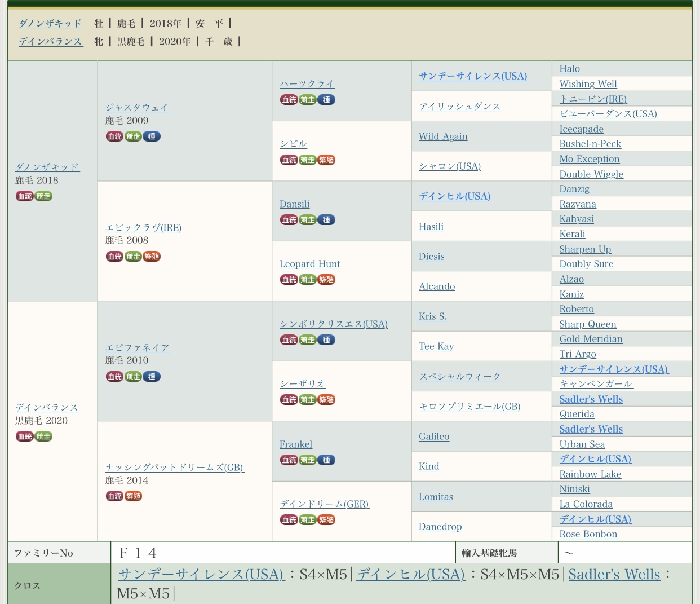The width and height of the screenshot is (700, 604).
Task: Open ダノンザキッド link in the top header
Action: click(51, 23)
